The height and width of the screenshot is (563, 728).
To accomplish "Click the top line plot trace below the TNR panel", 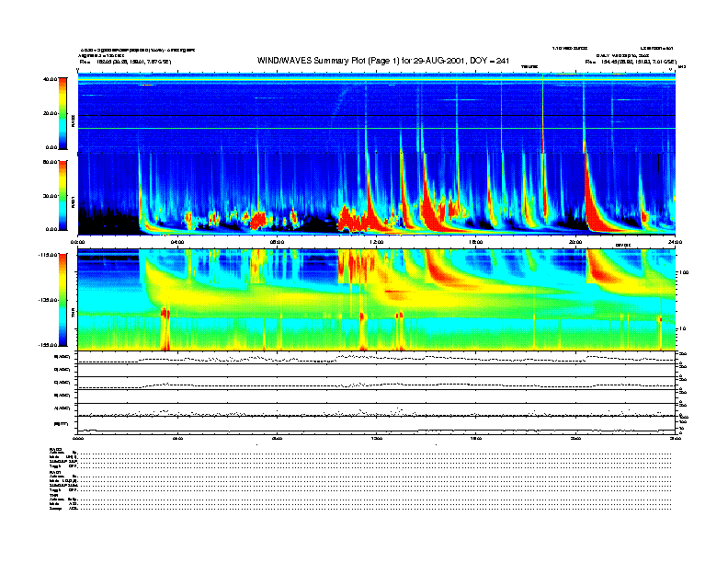I will point(377,358).
